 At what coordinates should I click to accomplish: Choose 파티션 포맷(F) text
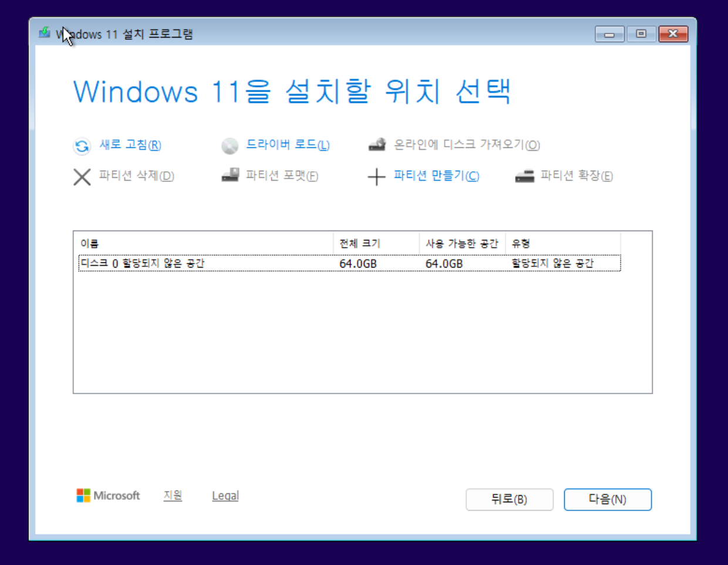tap(282, 176)
